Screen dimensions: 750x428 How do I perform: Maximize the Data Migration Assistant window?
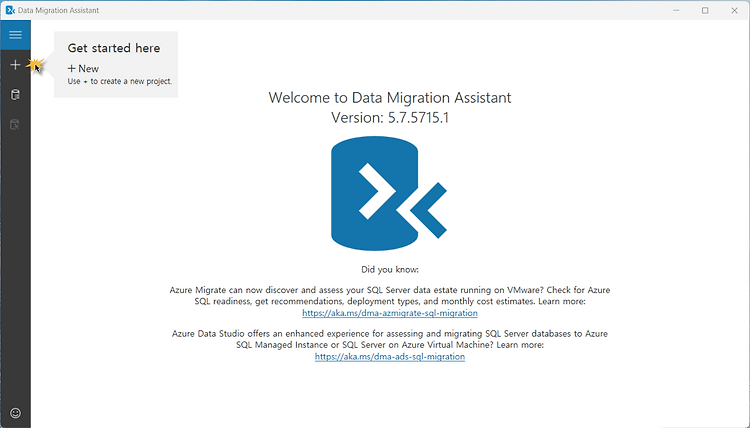705,10
